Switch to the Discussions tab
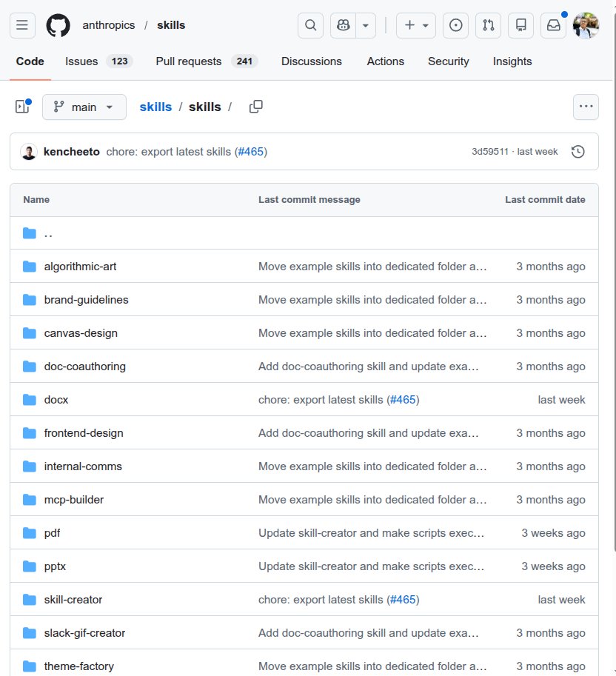The height and width of the screenshot is (676, 616). (x=311, y=61)
